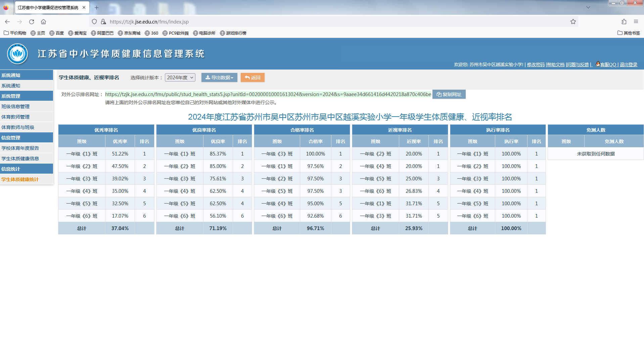
Task: Open 修改密码 link
Action: tap(536, 64)
